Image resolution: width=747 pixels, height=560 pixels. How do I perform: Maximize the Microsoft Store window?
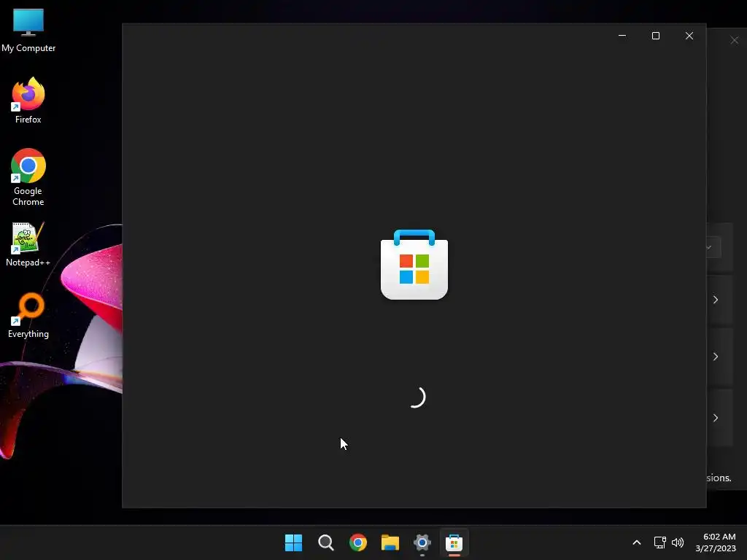(x=656, y=36)
